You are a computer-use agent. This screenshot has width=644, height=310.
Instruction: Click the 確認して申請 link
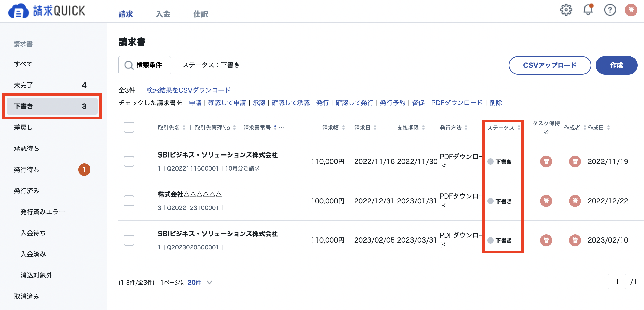coord(227,103)
